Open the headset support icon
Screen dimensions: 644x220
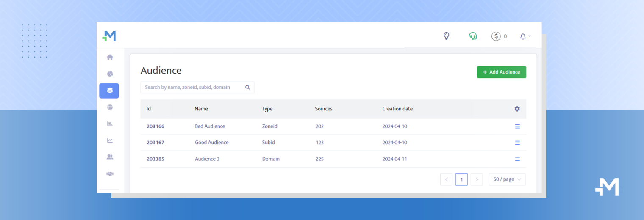472,36
